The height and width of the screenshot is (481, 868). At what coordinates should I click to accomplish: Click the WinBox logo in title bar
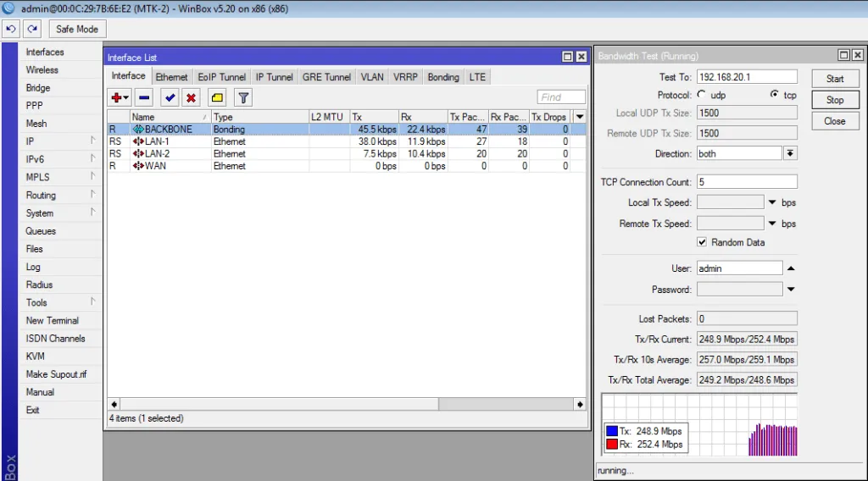pyautogui.click(x=8, y=8)
